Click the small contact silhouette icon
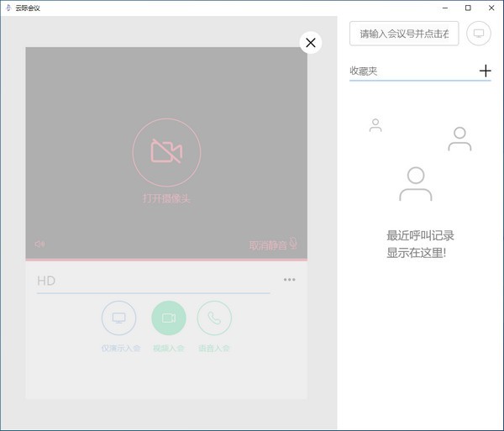Viewport: 504px width, 431px height. 375,125
